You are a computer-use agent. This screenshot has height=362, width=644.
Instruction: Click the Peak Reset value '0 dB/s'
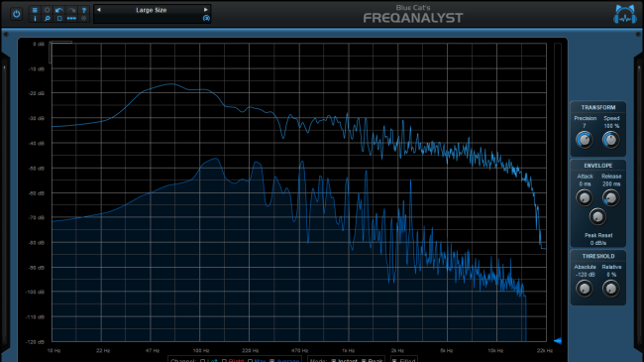[x=598, y=243]
